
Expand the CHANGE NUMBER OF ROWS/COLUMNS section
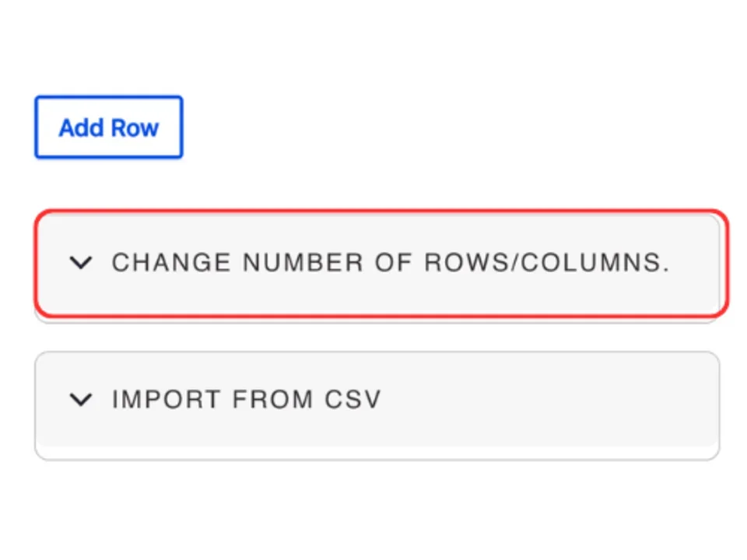click(380, 263)
